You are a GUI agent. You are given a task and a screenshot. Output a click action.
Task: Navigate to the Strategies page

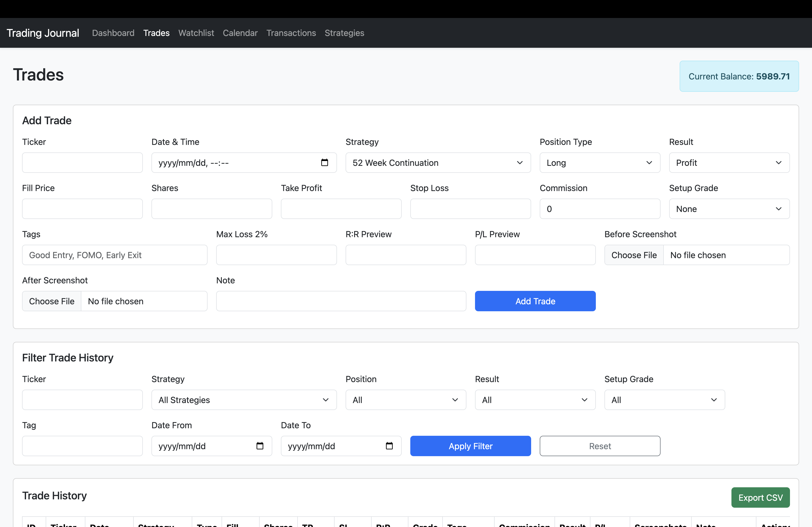pyautogui.click(x=344, y=33)
